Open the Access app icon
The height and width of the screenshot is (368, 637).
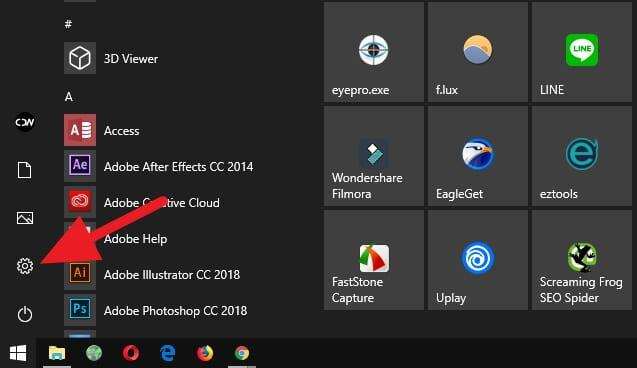[80, 130]
